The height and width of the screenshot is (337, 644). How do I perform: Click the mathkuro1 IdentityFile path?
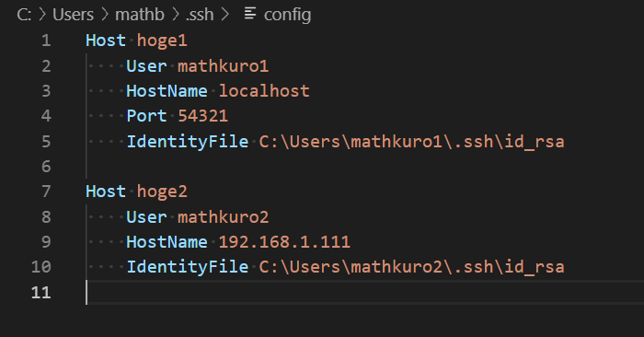(x=411, y=142)
